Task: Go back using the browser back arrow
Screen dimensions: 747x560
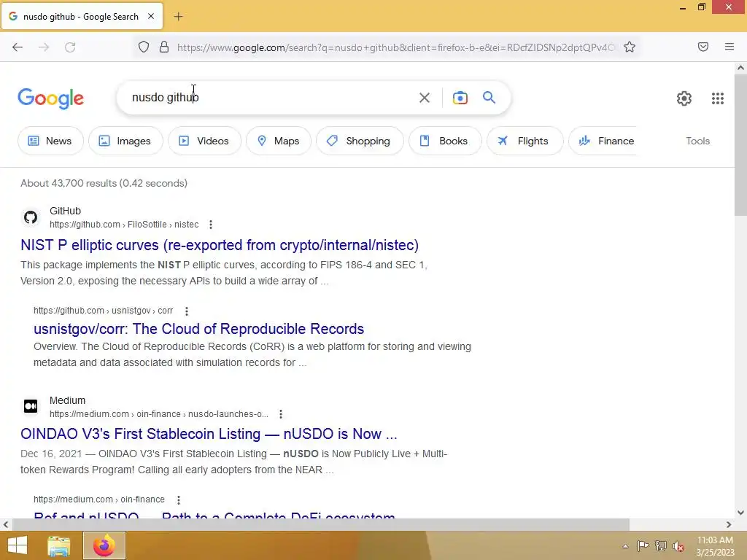Action: click(x=18, y=47)
